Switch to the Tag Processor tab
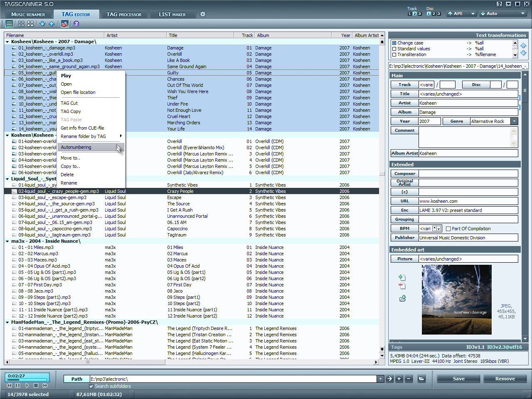Image resolution: width=532 pixels, height=399 pixels. [x=124, y=15]
